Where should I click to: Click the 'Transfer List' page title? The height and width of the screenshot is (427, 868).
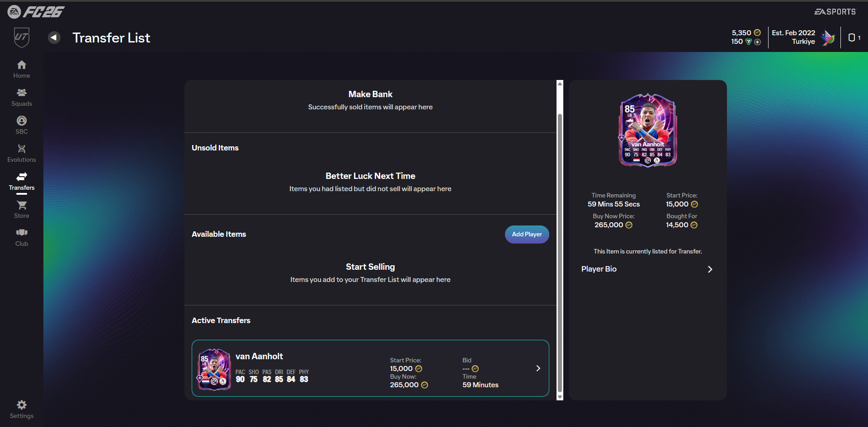[x=111, y=38]
